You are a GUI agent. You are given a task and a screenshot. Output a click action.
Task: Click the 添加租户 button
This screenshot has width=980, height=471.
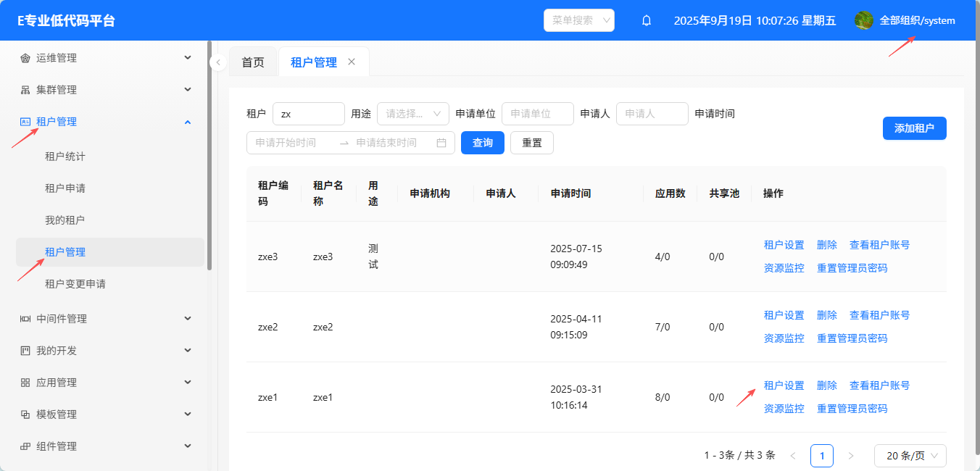pos(914,128)
